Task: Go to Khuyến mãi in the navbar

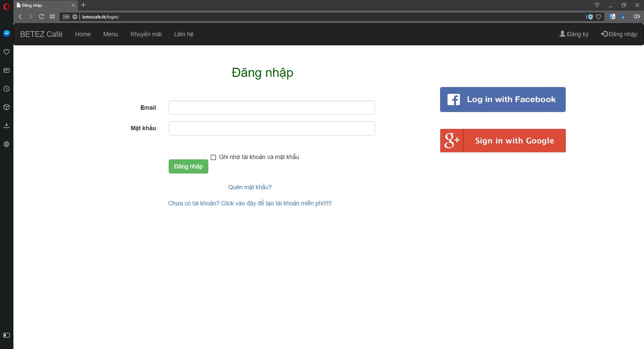Action: point(146,34)
